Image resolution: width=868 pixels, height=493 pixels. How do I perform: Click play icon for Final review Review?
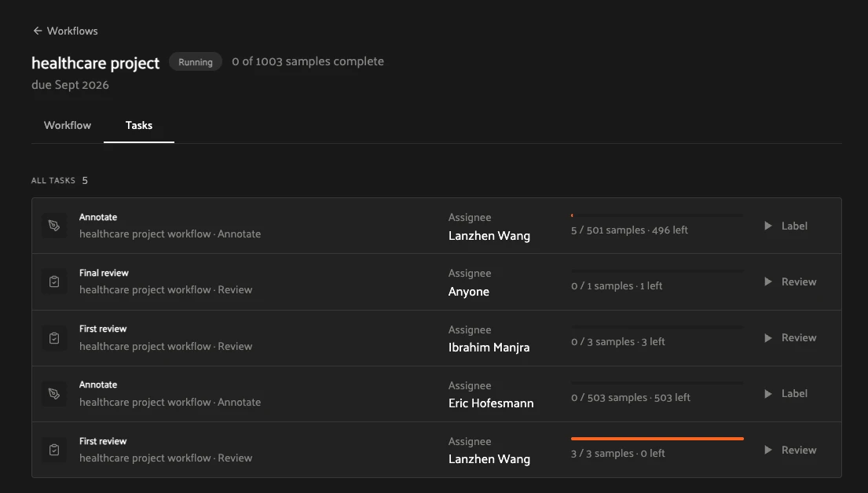click(x=767, y=281)
